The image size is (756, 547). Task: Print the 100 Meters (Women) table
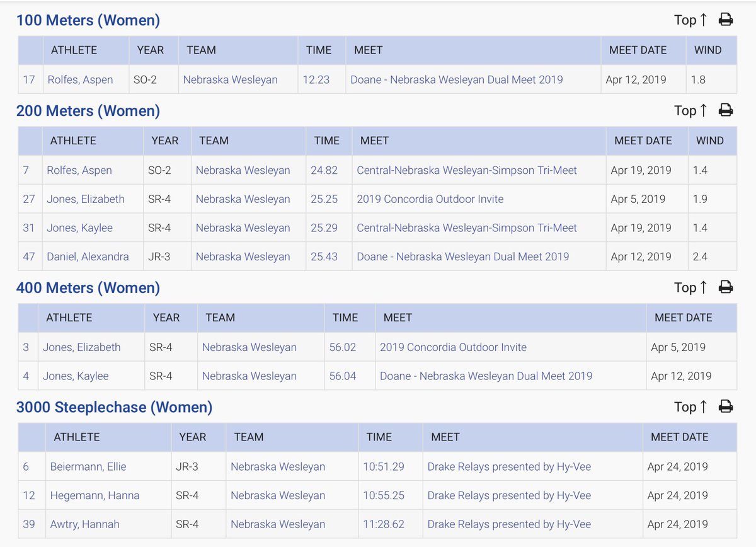[x=726, y=20]
